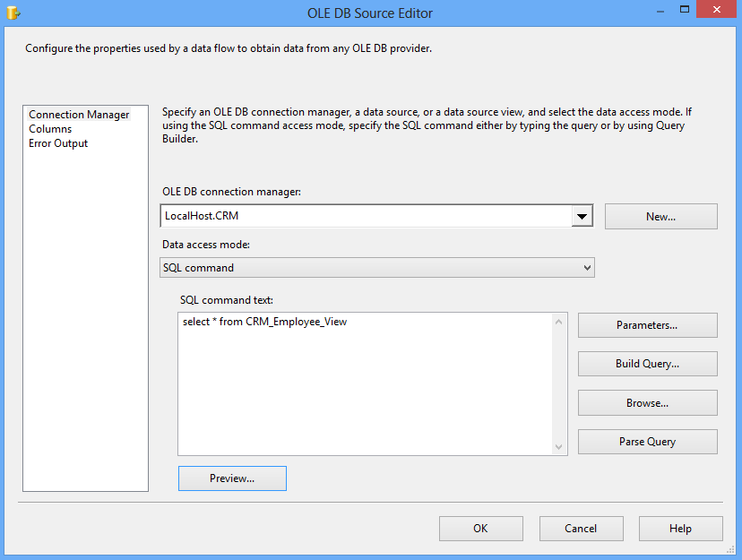Click the 'select * from CRM_Employee_View' text

[x=264, y=322]
